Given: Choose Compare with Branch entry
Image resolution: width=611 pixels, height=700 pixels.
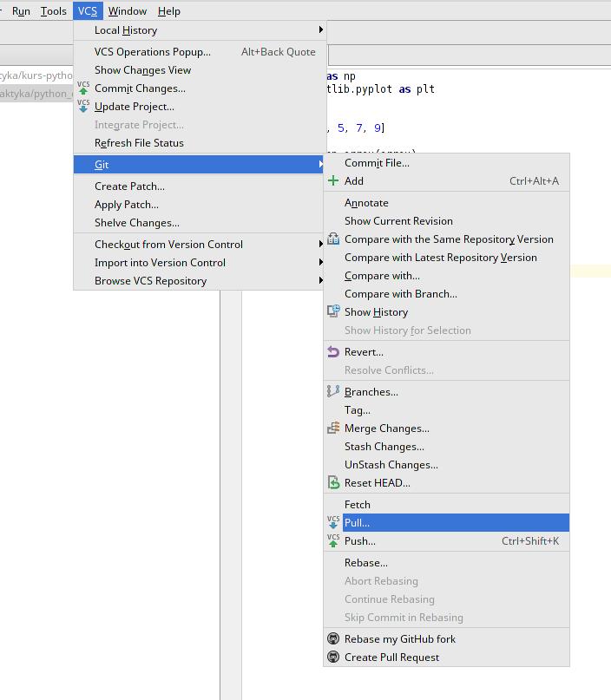Looking at the screenshot, I should [446, 294].
